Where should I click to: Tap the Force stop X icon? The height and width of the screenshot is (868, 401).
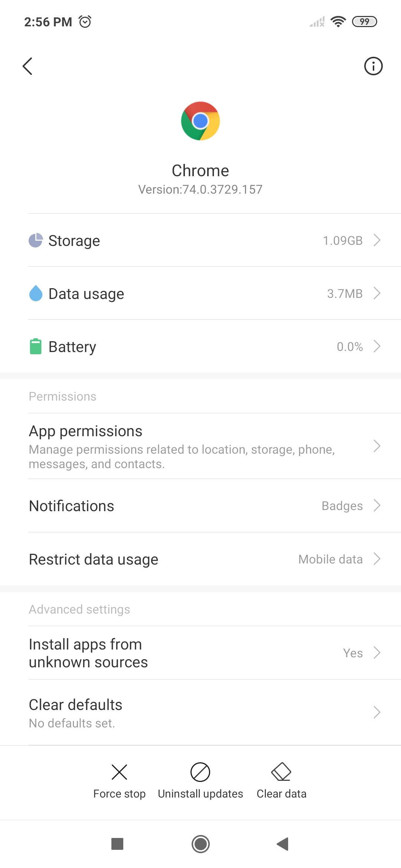(119, 772)
